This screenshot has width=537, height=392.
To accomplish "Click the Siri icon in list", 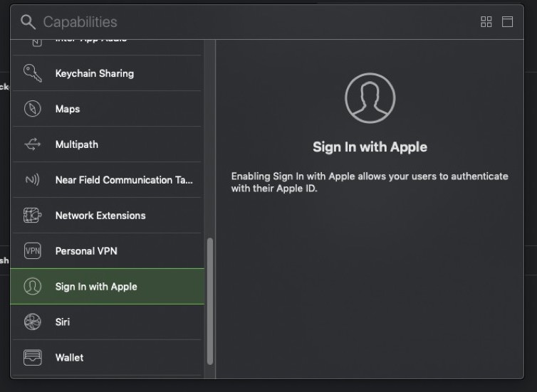I will pyautogui.click(x=32, y=322).
